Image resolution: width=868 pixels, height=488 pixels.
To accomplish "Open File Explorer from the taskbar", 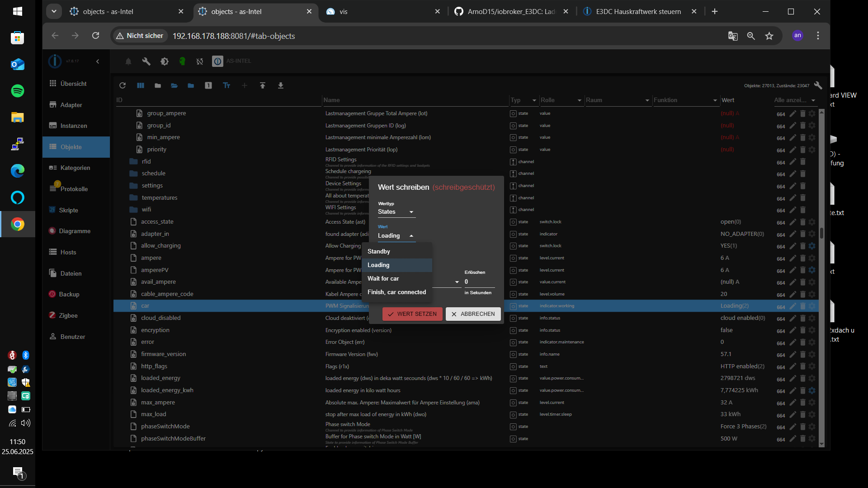I will tap(18, 117).
